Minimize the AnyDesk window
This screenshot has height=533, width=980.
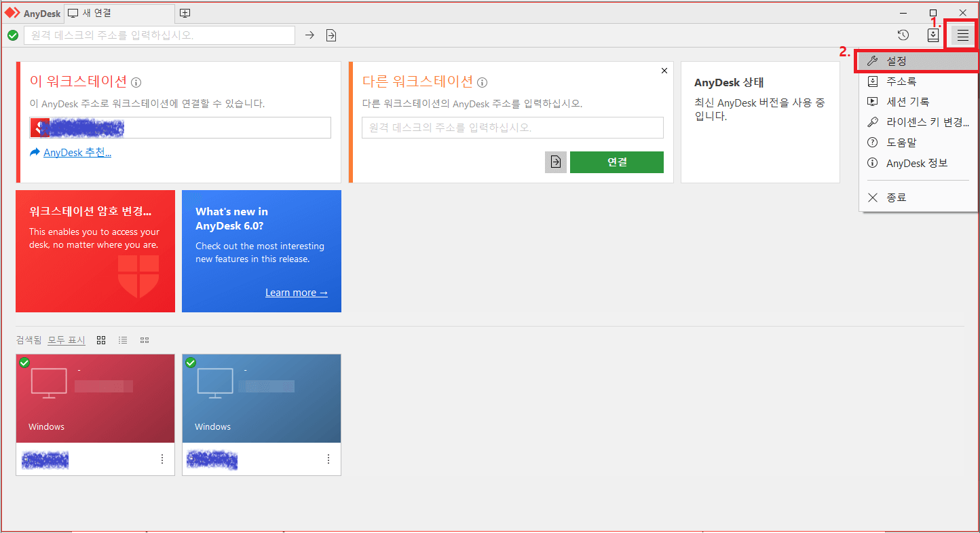coord(903,13)
